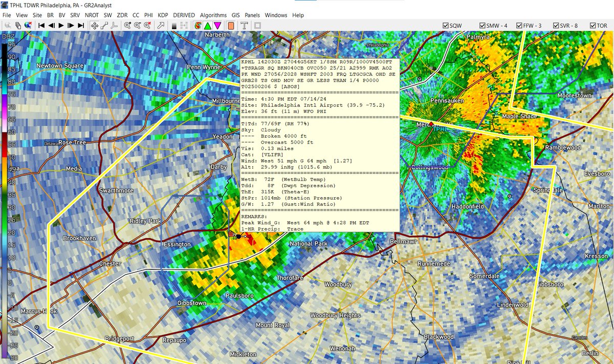Click the globe with red X icon
Screen dimensions: 614x364
pos(28,25)
